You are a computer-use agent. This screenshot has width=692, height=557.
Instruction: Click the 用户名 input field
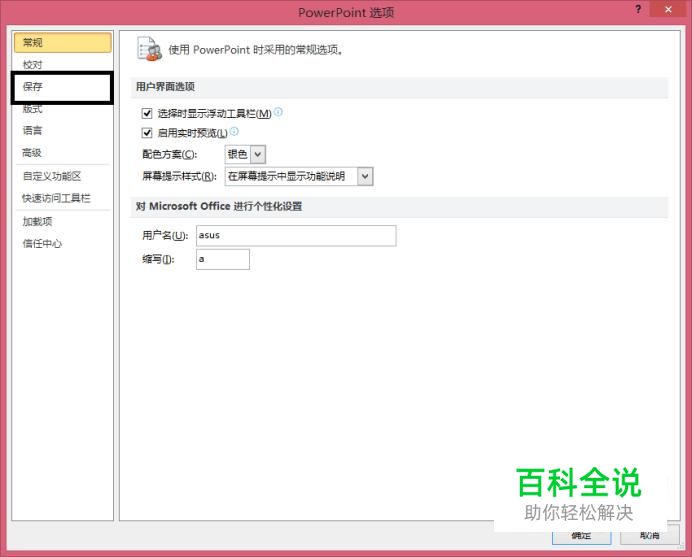[296, 236]
